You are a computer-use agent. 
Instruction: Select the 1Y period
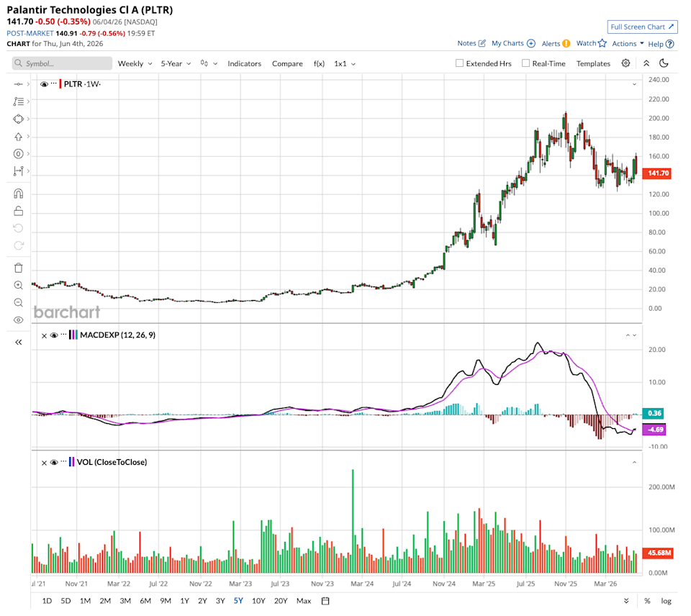click(185, 601)
